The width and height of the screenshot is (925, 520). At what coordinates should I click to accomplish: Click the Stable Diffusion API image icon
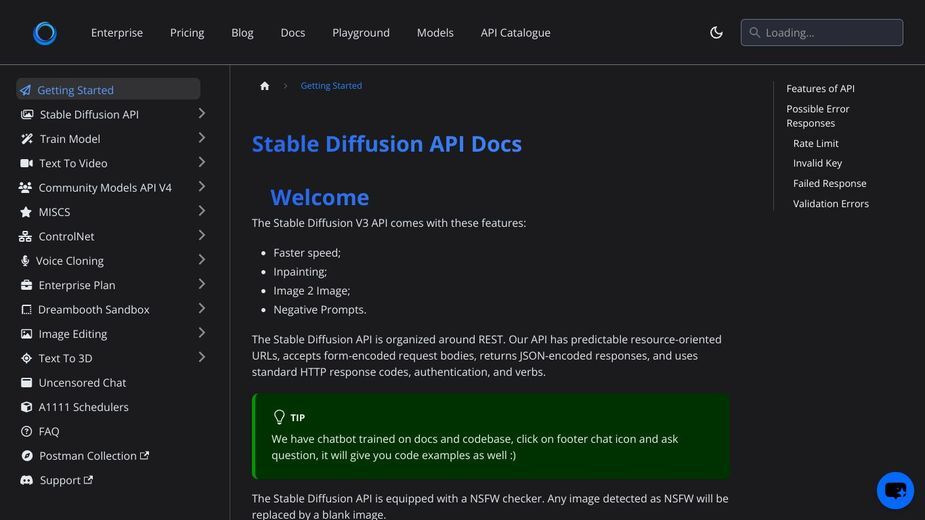27,115
